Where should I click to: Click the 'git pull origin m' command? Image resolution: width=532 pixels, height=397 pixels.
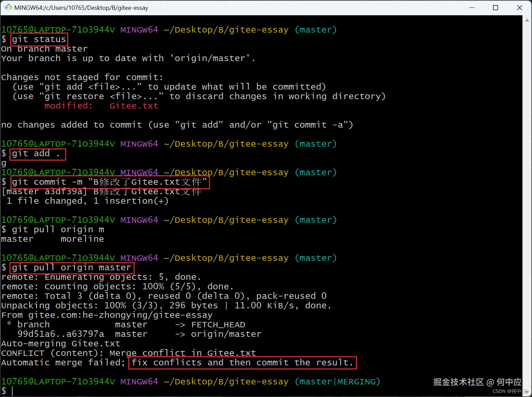point(58,230)
